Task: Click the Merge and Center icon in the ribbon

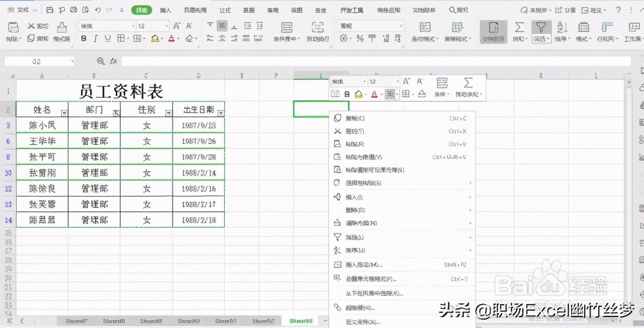Action: point(287,28)
